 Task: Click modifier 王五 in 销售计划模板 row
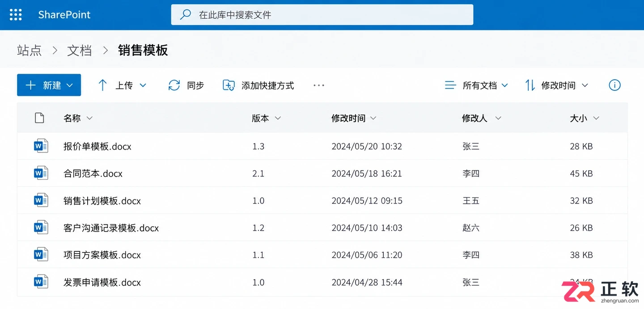point(471,201)
